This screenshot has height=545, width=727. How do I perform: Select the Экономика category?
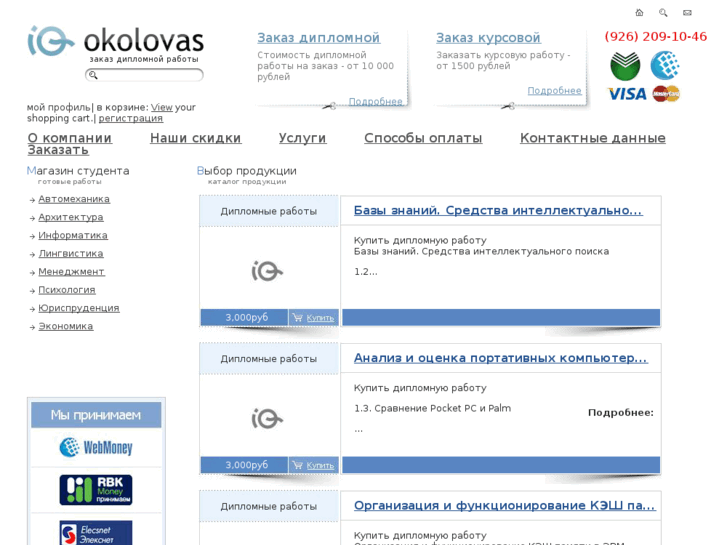[x=66, y=326]
